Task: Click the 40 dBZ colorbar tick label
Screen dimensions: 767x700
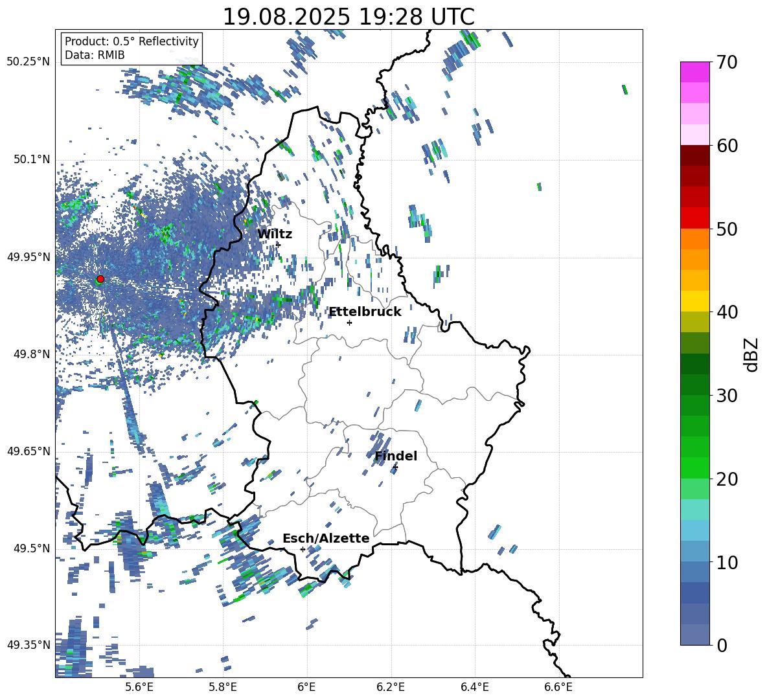Action: click(x=727, y=312)
